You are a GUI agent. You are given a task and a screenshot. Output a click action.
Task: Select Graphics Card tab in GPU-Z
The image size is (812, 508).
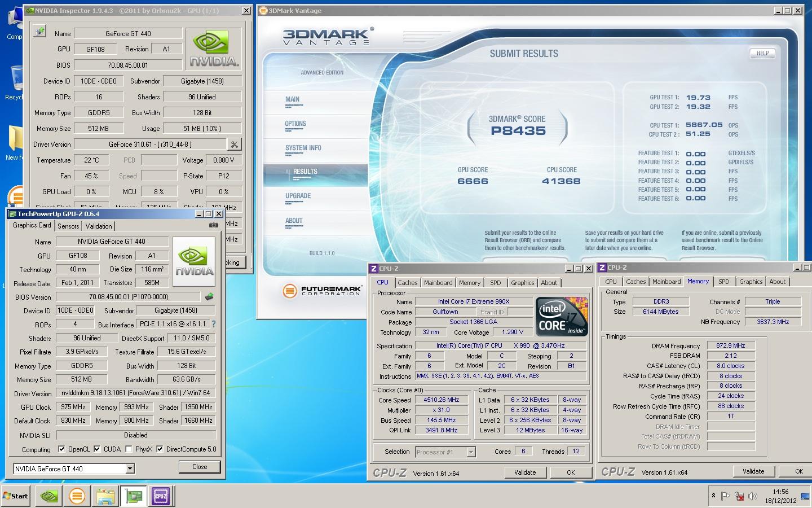pyautogui.click(x=32, y=225)
